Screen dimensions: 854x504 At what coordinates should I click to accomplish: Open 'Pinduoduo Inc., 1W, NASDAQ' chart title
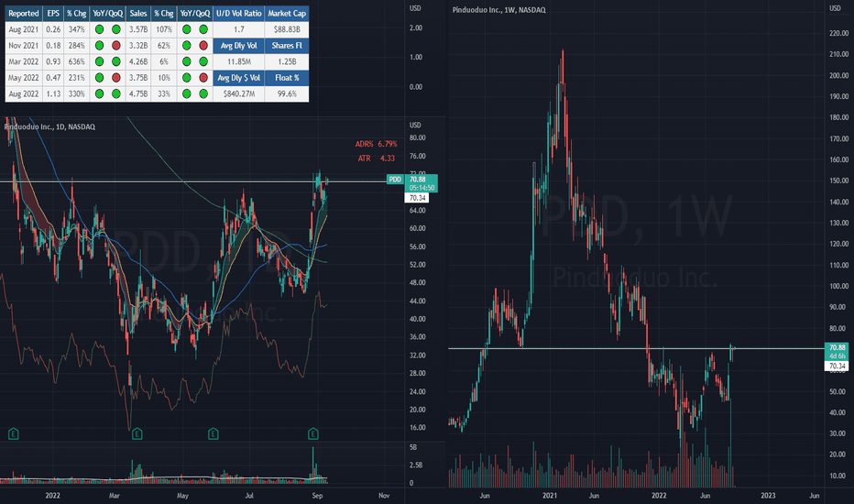(x=498, y=10)
